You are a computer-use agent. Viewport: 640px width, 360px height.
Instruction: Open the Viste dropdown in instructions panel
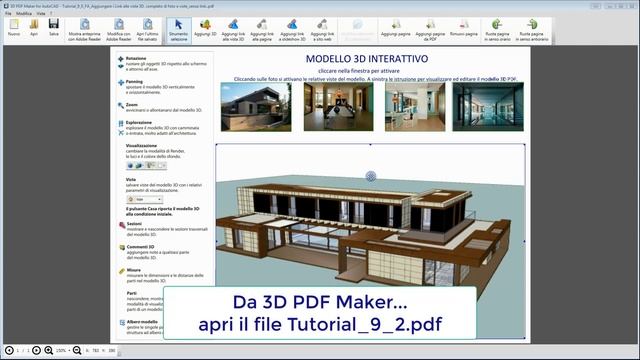click(145, 199)
